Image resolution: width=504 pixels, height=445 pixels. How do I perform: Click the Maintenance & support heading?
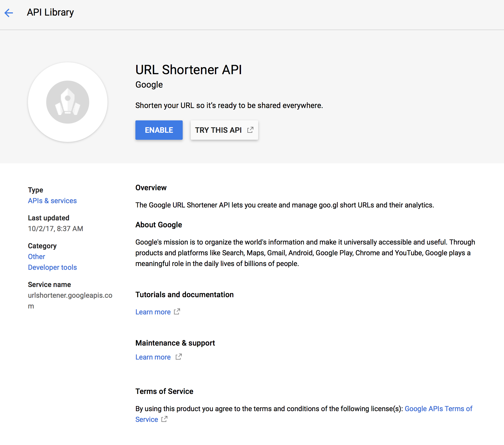click(x=175, y=343)
